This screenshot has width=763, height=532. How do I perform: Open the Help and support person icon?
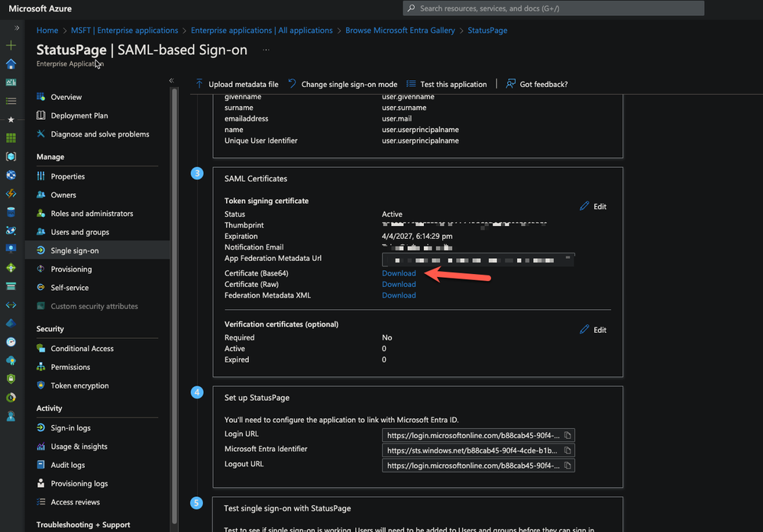pos(11,416)
